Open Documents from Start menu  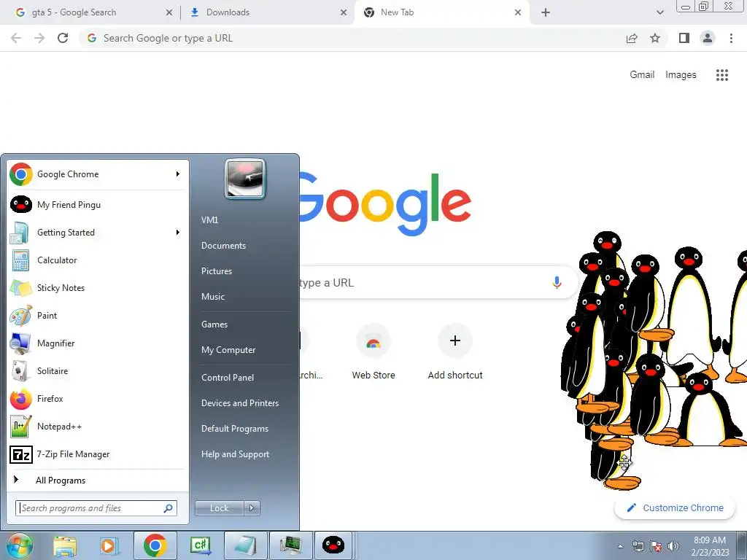(x=223, y=246)
